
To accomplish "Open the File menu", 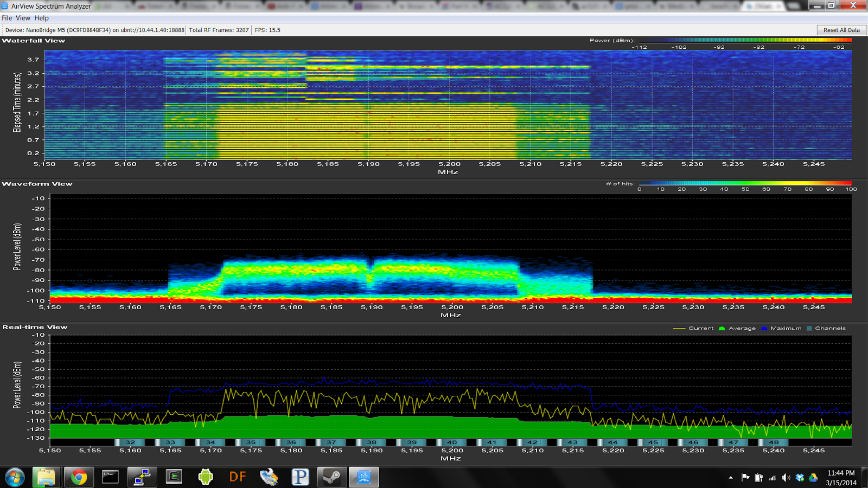I will coord(7,18).
